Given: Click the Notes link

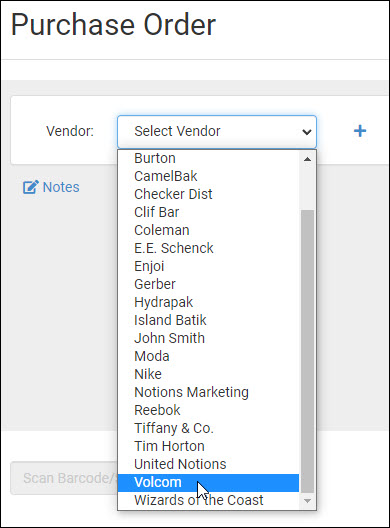Looking at the screenshot, I should click(61, 187).
